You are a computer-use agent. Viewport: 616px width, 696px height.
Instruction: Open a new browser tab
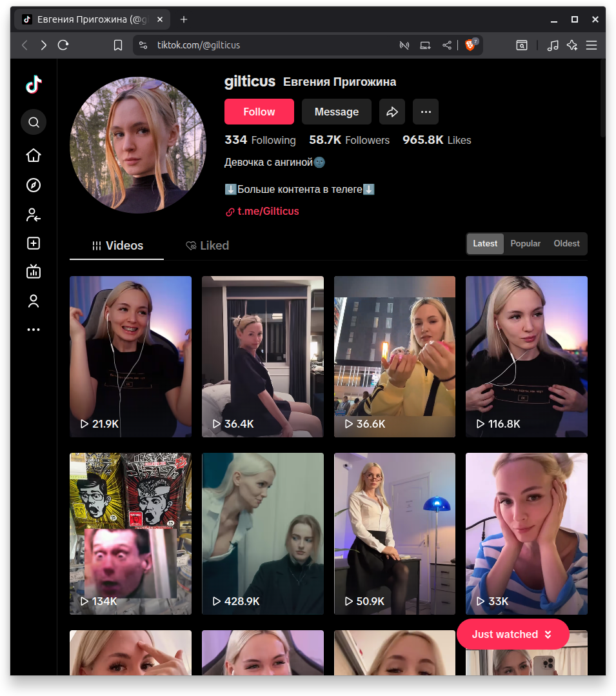pyautogui.click(x=184, y=19)
